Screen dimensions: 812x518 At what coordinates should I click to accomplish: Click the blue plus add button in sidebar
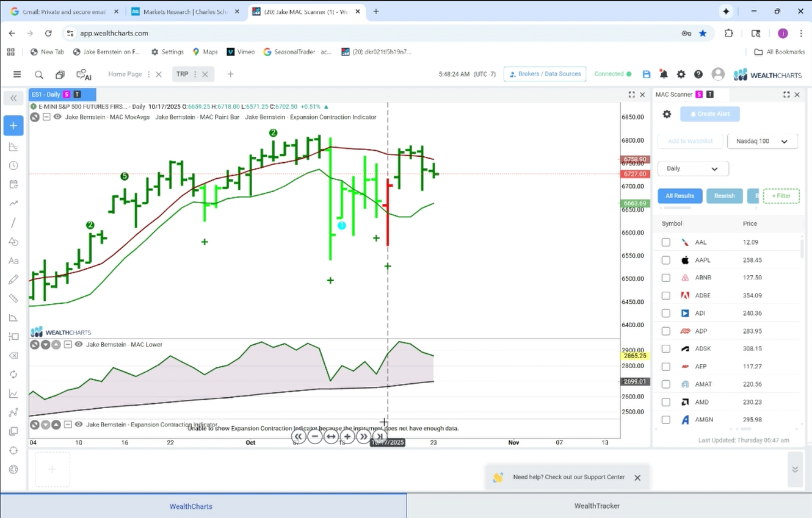(x=13, y=126)
